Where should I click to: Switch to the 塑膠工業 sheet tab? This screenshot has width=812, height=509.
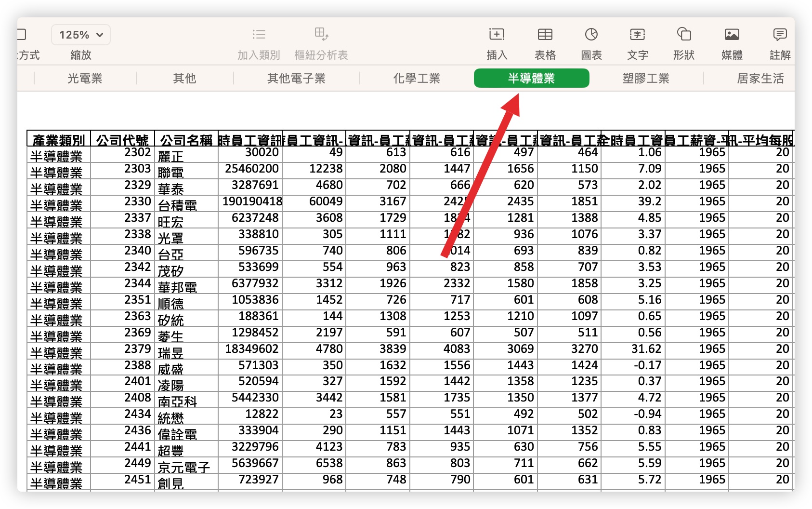coord(646,78)
